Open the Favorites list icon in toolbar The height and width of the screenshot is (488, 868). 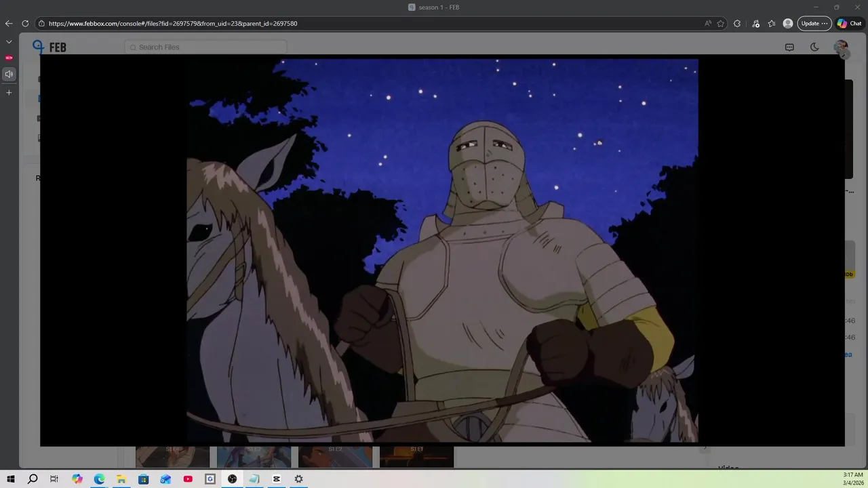pyautogui.click(x=772, y=23)
